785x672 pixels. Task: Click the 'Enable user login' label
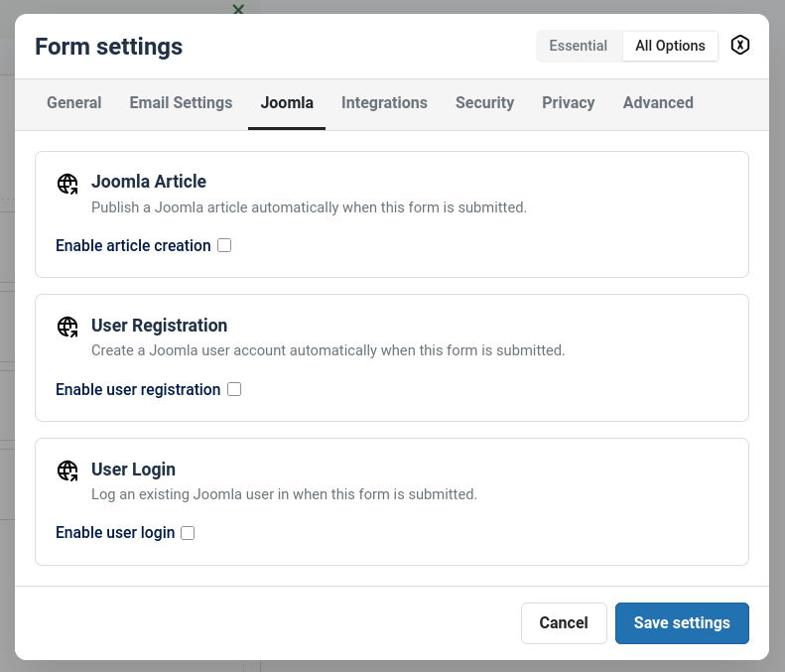point(115,532)
